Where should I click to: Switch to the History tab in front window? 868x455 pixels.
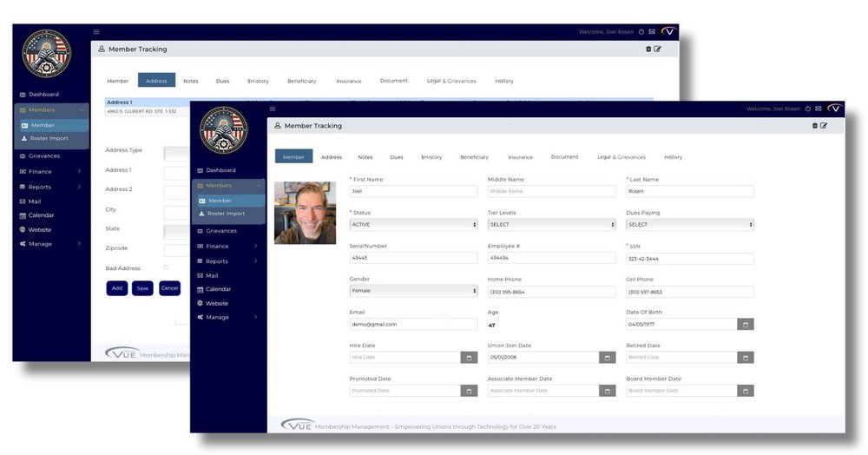pos(674,157)
